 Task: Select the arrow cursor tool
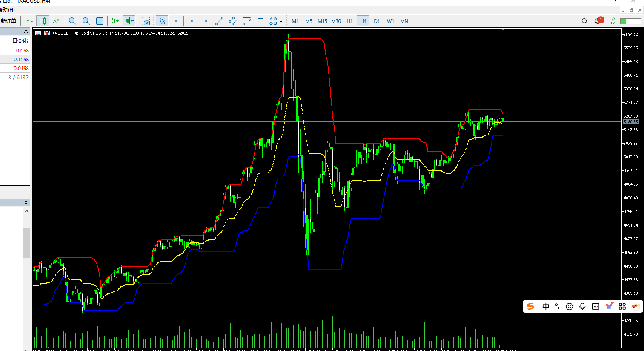point(162,21)
